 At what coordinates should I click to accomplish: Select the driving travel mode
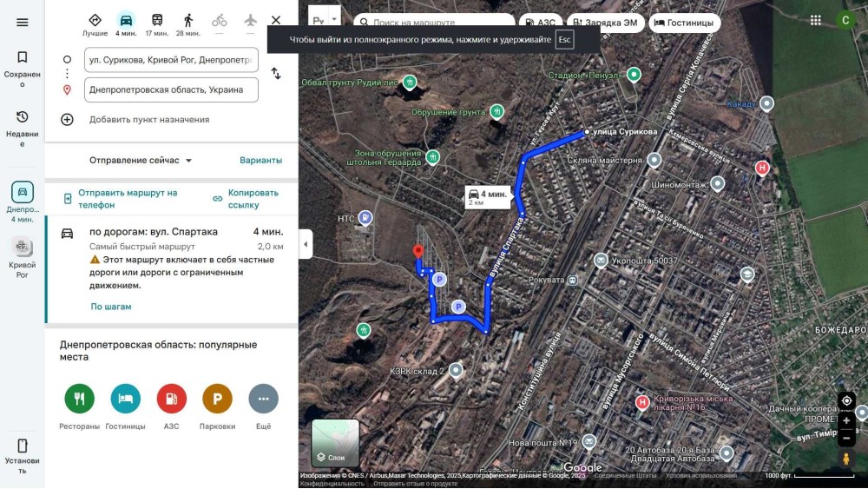pyautogui.click(x=127, y=20)
